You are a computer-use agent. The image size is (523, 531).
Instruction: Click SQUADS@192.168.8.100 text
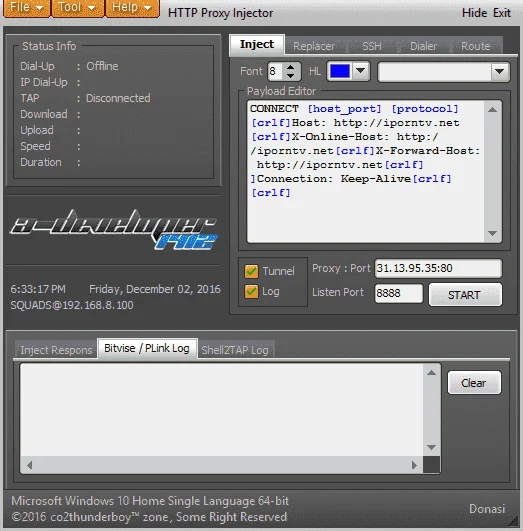tap(72, 305)
